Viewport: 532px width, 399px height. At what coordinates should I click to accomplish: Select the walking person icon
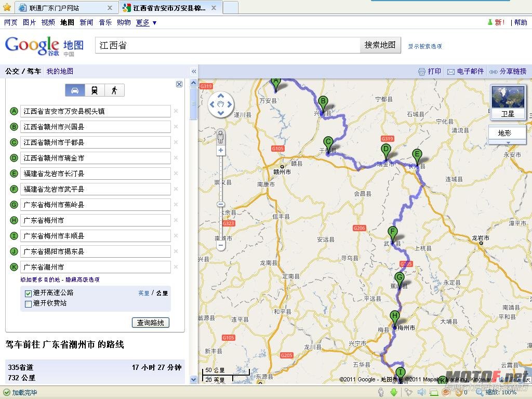(x=114, y=90)
